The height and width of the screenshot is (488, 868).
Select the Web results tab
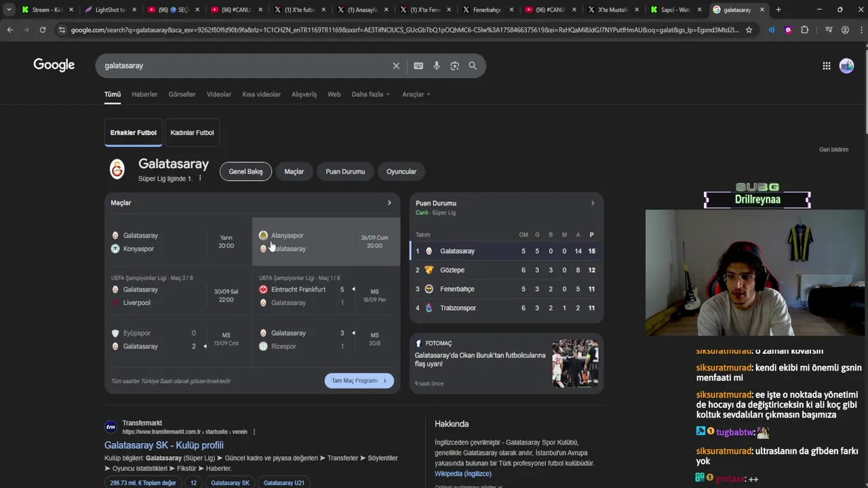pos(334,94)
